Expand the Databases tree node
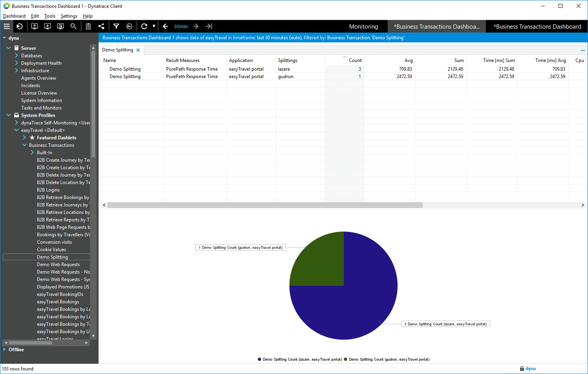 coord(16,56)
